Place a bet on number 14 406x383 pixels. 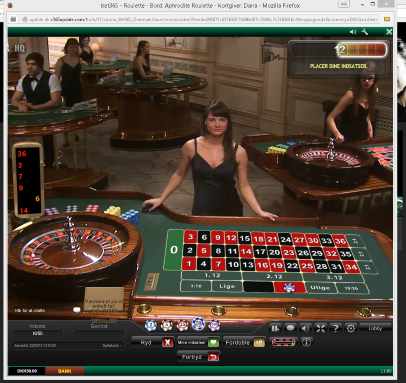pyautogui.click(x=246, y=251)
